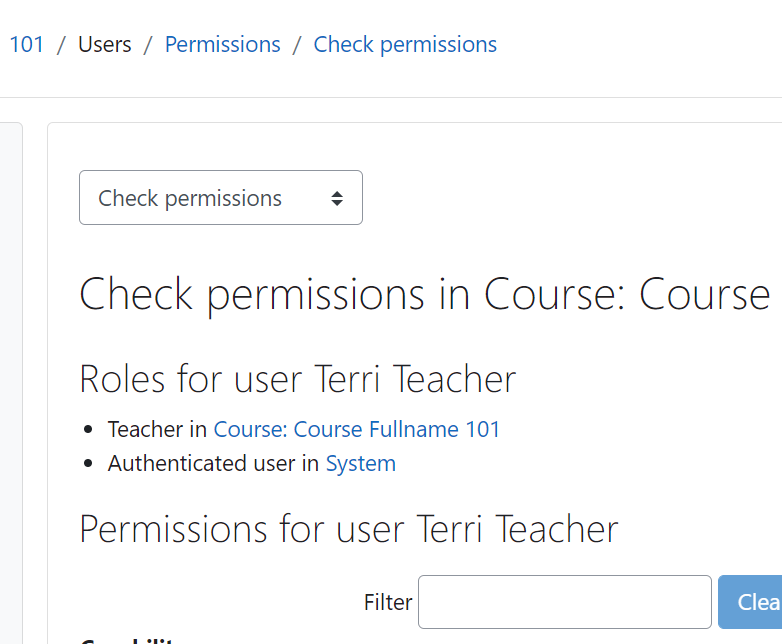782x644 pixels.
Task: Focus the Filter text input field
Action: (x=565, y=602)
